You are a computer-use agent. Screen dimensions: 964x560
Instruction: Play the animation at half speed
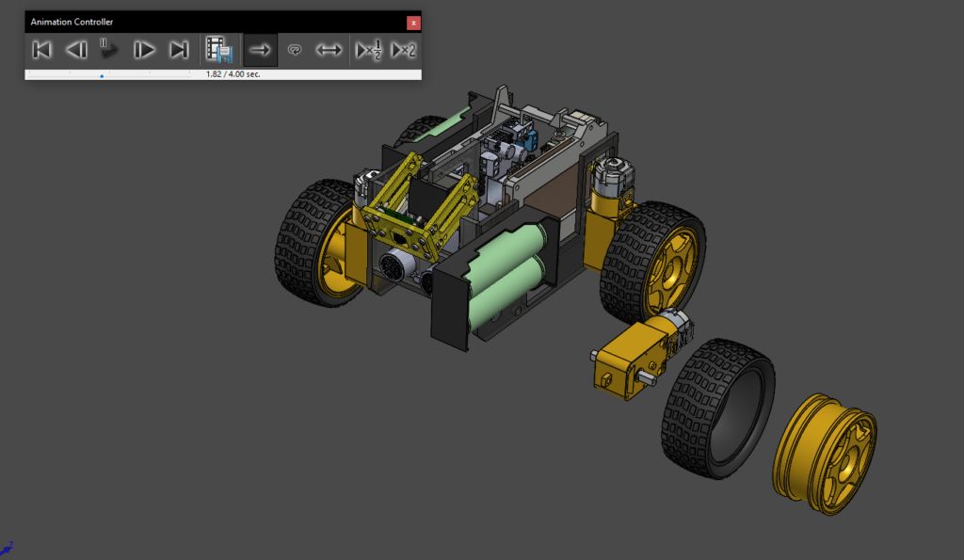point(367,50)
